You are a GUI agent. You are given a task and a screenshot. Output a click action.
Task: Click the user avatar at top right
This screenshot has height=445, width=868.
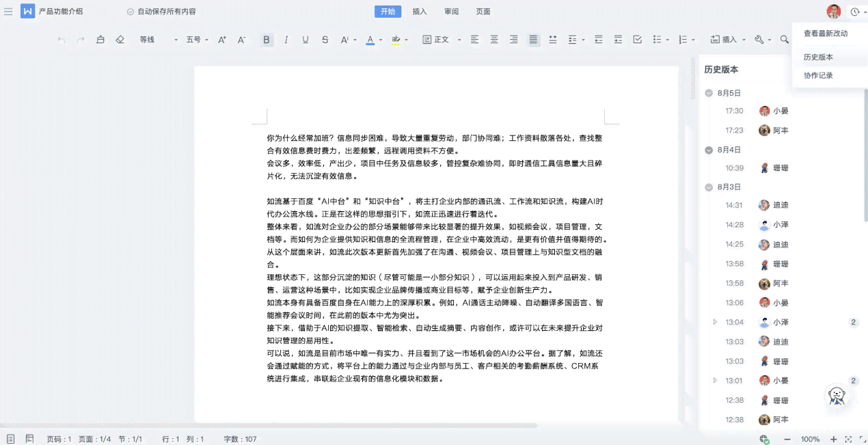coord(833,12)
